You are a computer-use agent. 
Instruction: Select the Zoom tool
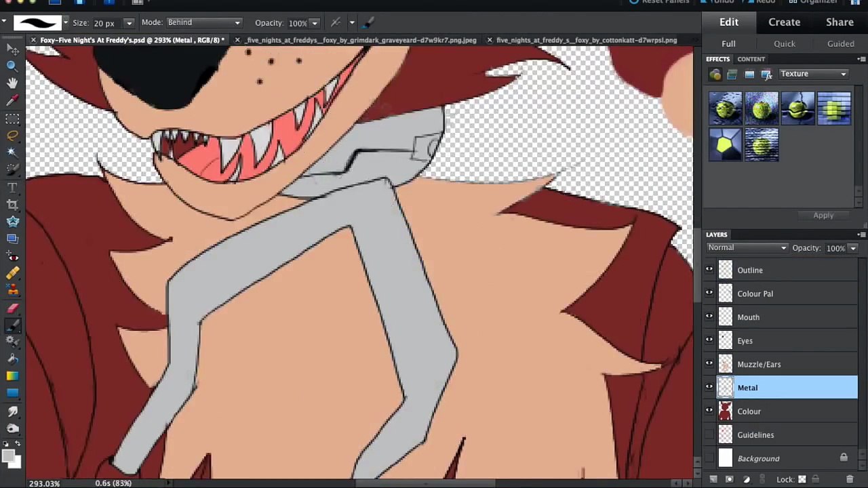coord(12,66)
